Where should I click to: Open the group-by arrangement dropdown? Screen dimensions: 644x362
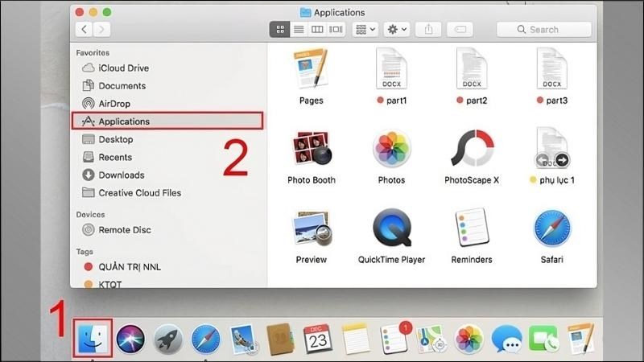pos(365,30)
